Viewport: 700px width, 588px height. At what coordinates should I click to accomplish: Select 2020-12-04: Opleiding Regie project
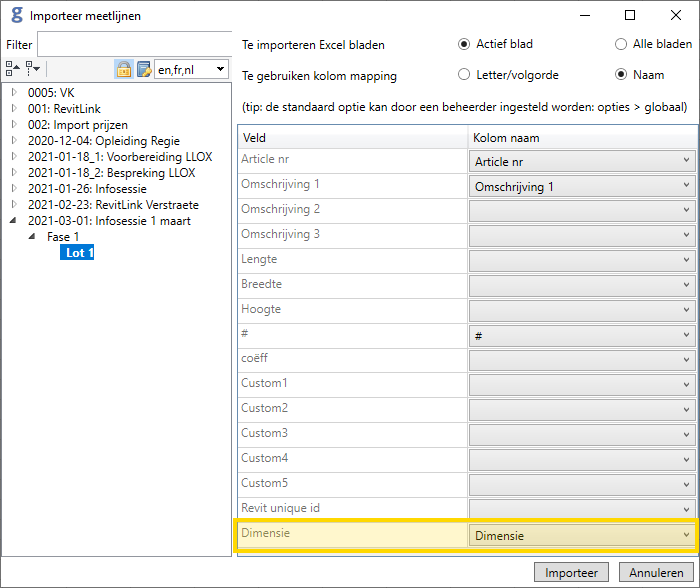(x=104, y=141)
